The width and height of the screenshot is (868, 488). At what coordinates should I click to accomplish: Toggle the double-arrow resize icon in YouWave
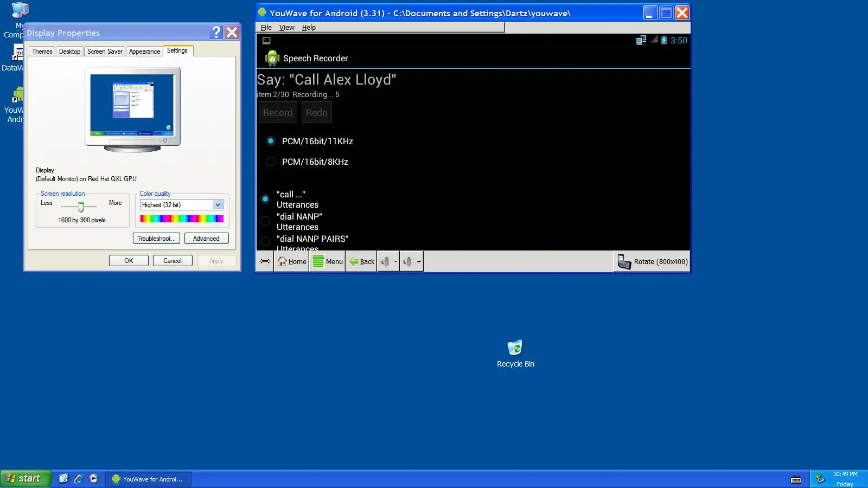(265, 261)
